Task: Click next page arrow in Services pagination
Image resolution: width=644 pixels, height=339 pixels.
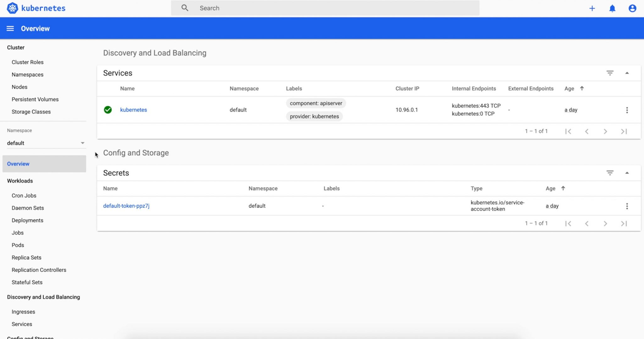Action: click(605, 131)
